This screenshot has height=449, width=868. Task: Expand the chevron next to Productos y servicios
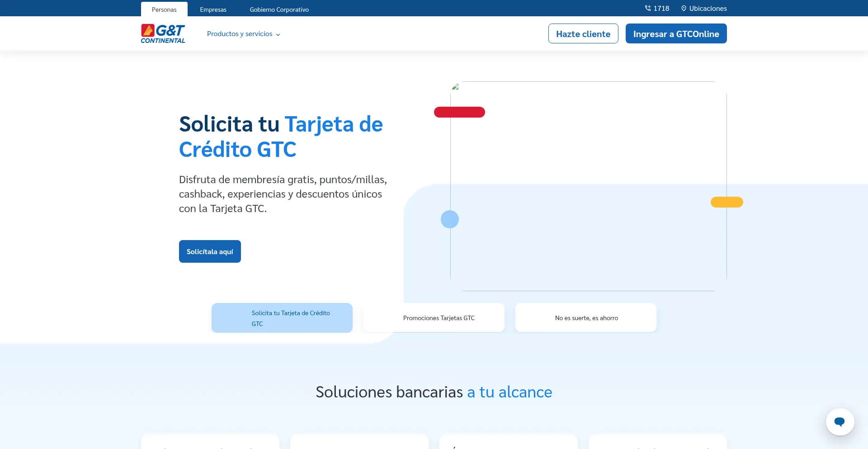[x=278, y=34]
